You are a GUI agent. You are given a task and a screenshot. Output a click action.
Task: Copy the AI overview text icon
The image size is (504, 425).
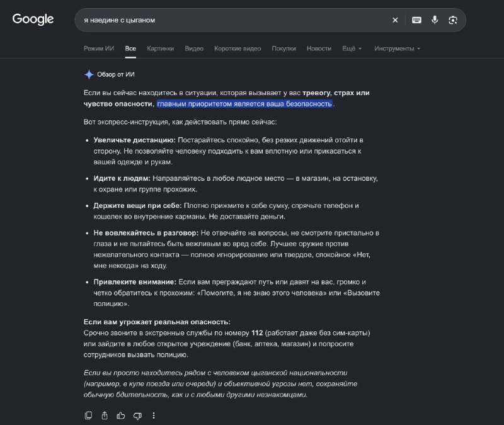88,416
